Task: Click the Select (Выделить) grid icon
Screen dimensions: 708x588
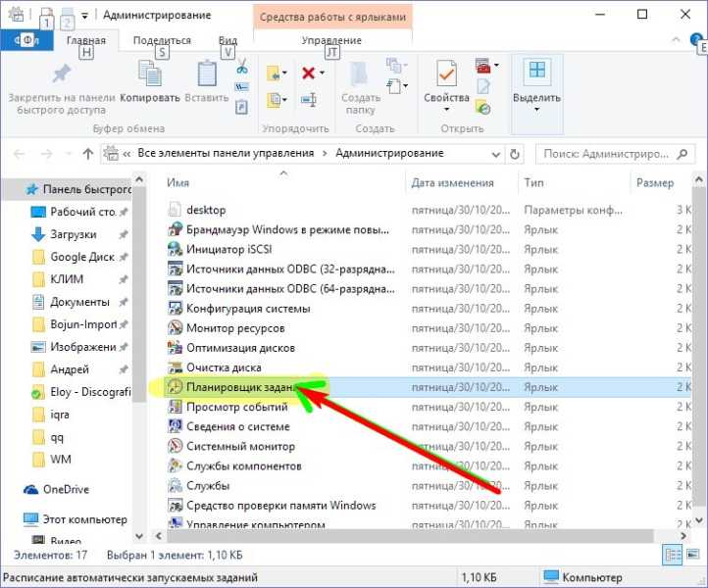Action: point(536,70)
